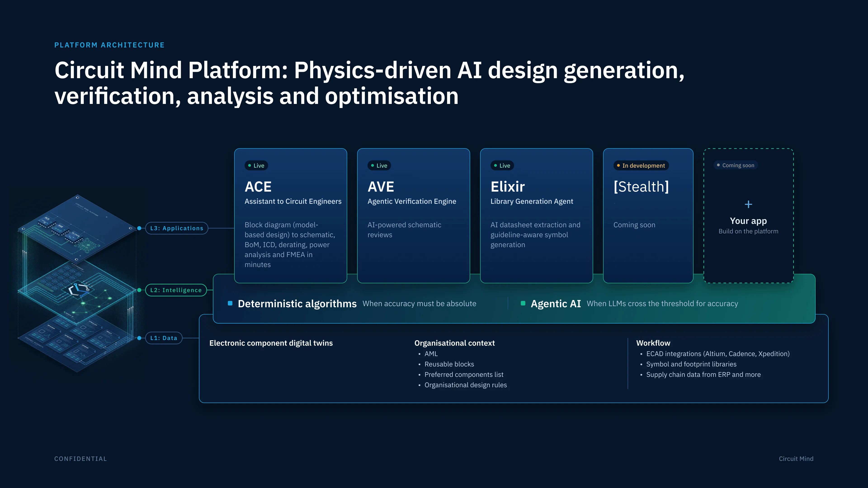Click Organisational context heading

454,343
